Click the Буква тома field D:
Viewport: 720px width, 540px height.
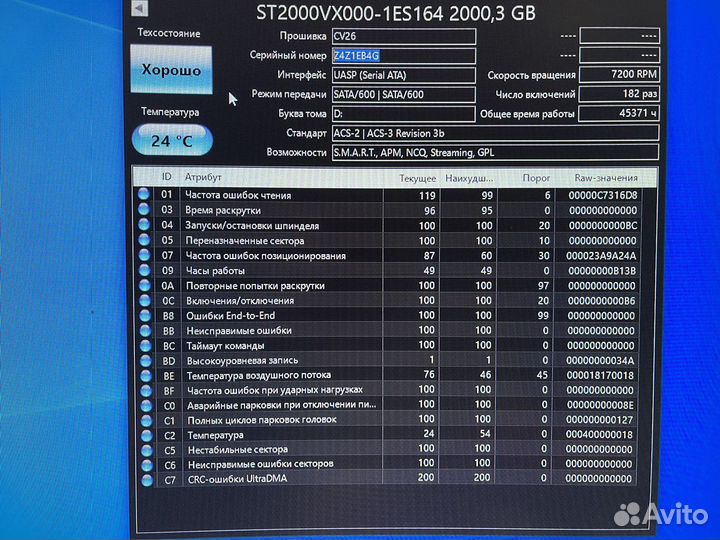click(x=404, y=113)
